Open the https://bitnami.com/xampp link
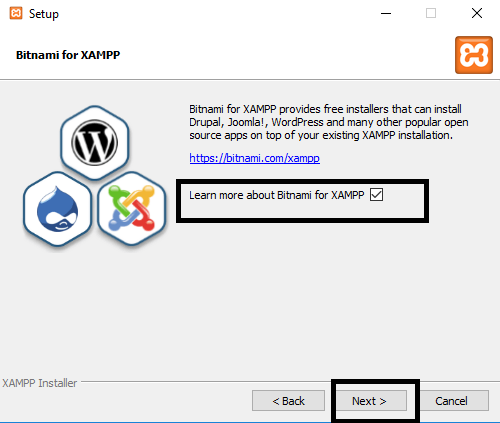 click(x=254, y=158)
